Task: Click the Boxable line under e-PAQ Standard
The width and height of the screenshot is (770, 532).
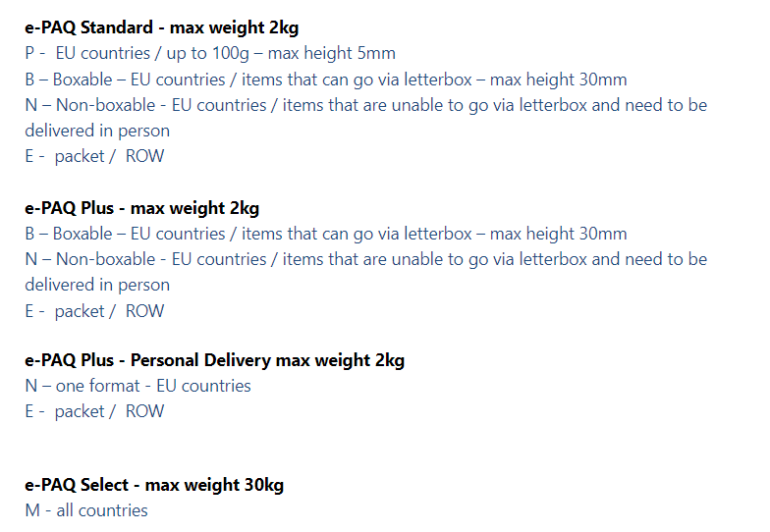Action: pyautogui.click(x=326, y=80)
